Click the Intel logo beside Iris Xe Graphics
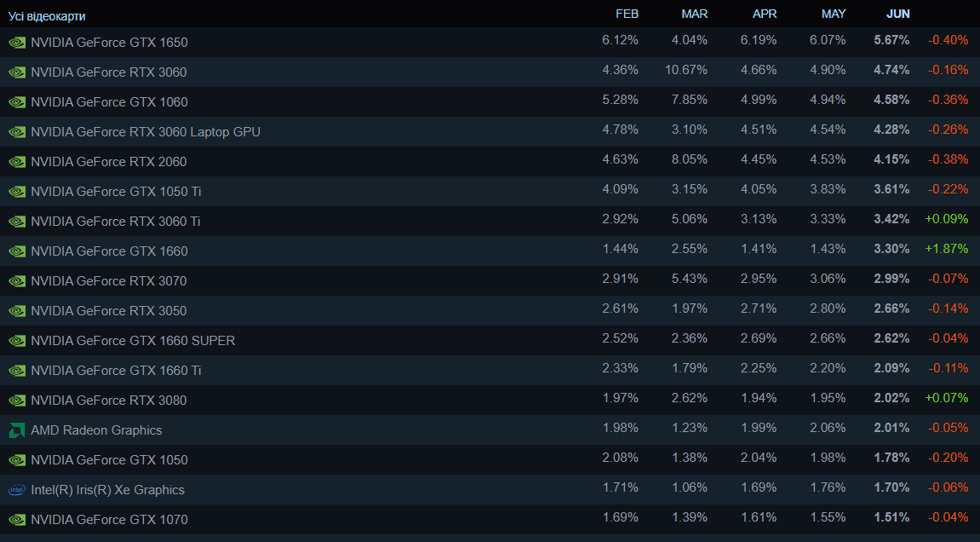Viewport: 980px width, 542px height. [x=17, y=490]
